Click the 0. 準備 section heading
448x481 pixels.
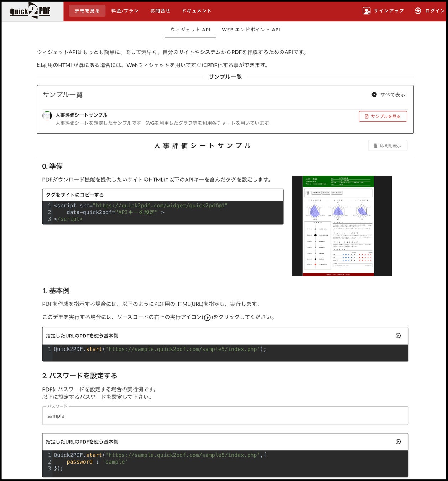click(x=52, y=166)
